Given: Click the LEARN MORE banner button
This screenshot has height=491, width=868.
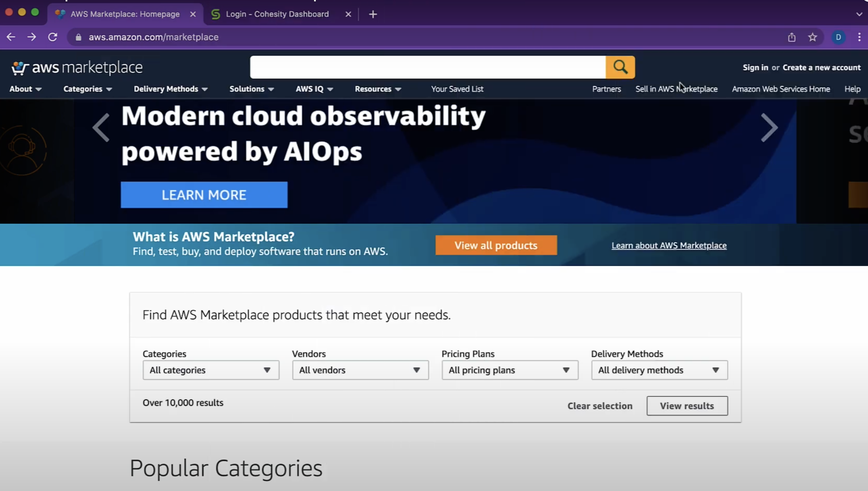Looking at the screenshot, I should pyautogui.click(x=204, y=195).
